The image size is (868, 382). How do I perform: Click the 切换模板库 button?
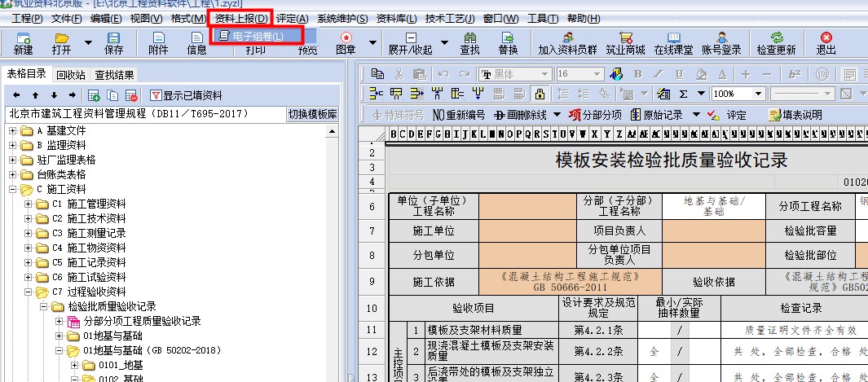[x=313, y=114]
